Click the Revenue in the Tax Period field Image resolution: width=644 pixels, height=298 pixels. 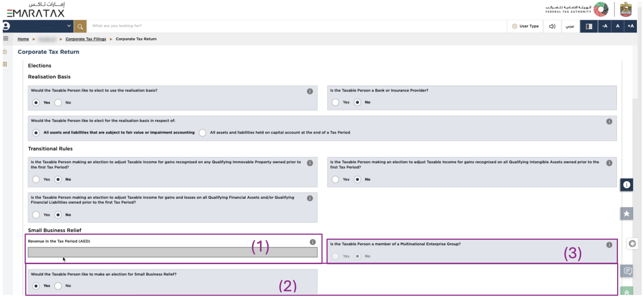[172, 252]
